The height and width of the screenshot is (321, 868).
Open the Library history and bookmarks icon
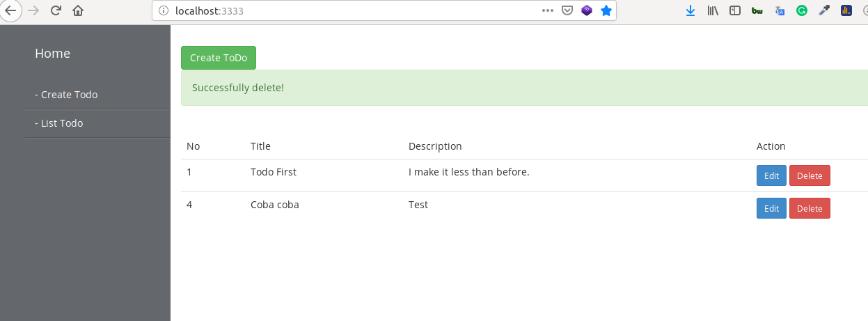713,10
